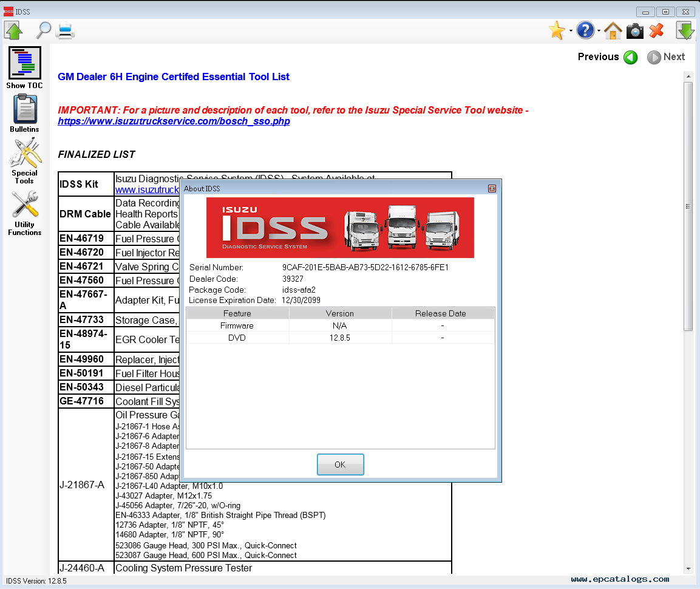Click the EN-46720 table cell
Image resolution: width=700 pixels, height=589 pixels.
[x=86, y=253]
